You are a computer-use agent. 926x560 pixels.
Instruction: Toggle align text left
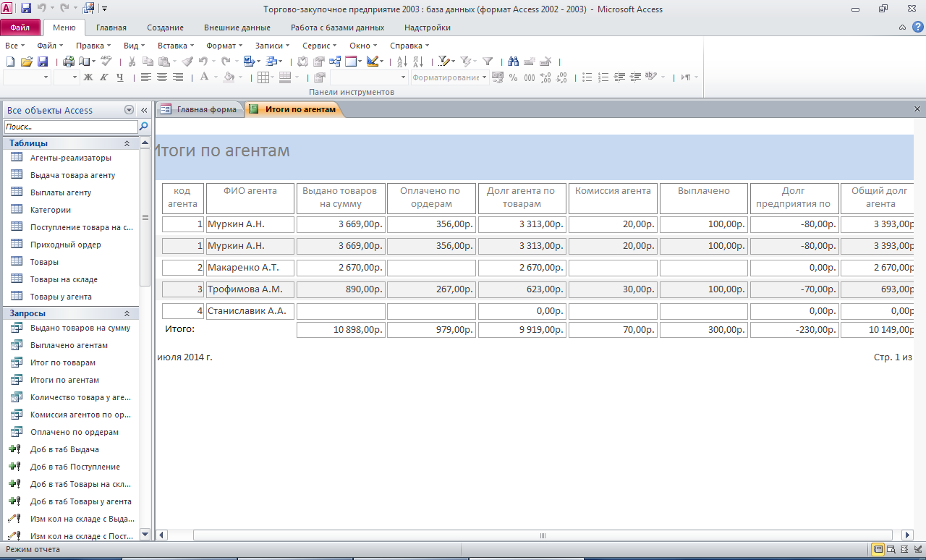tap(145, 77)
